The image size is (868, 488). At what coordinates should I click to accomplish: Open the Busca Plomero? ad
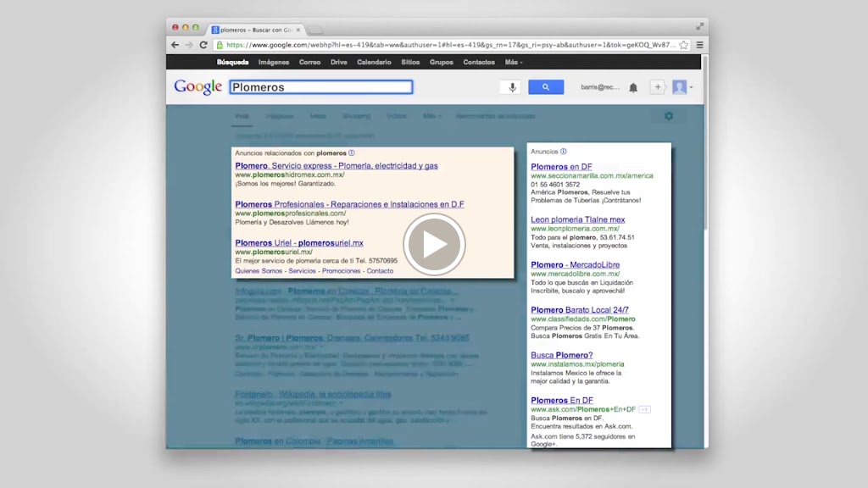pos(561,355)
